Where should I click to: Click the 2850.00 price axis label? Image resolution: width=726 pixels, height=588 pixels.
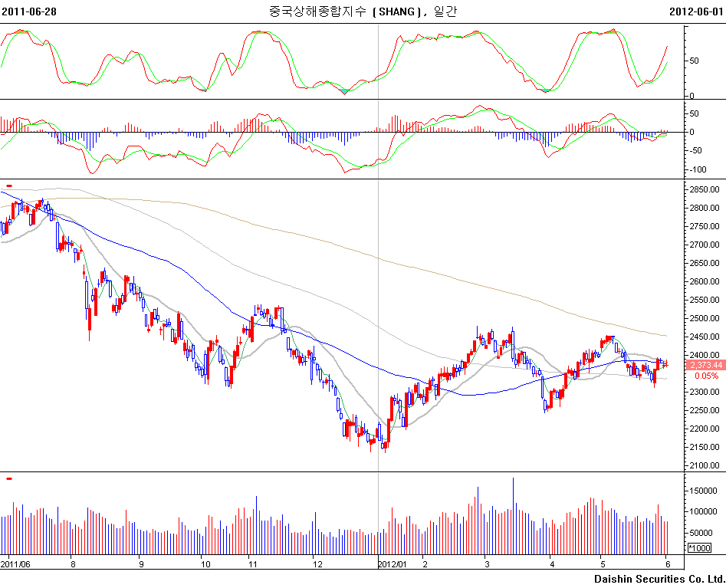[702, 189]
